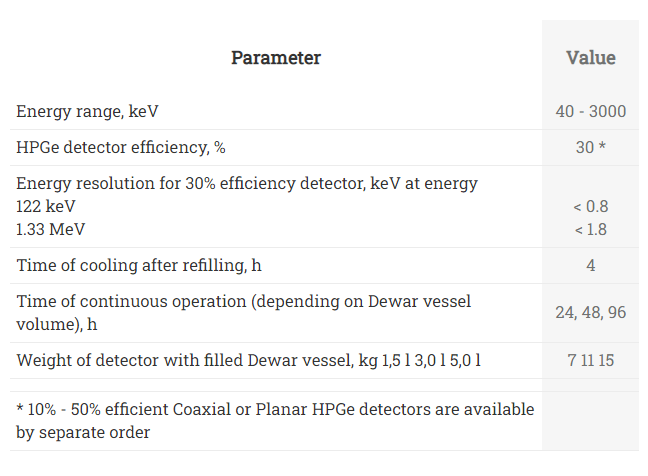Image resolution: width=648 pixels, height=476 pixels.
Task: Select the Energy range, keV label
Action: 87,112
